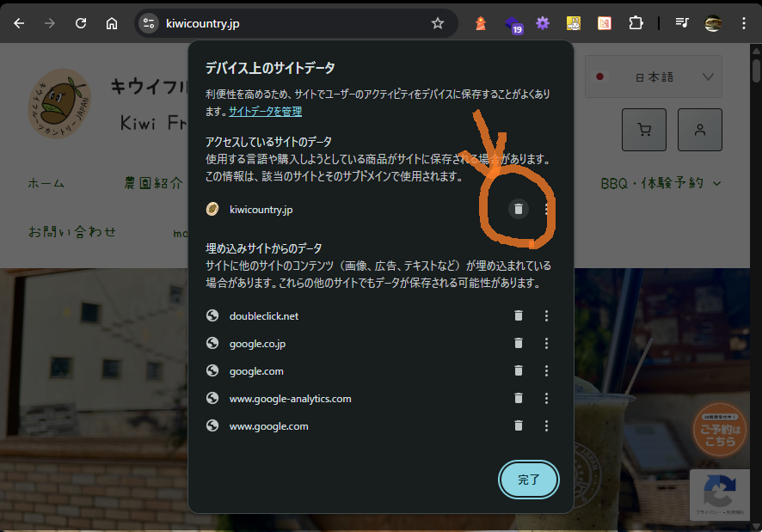Open Chrome's three-dot main menu
Viewport: 762px width, 532px height.
click(743, 23)
